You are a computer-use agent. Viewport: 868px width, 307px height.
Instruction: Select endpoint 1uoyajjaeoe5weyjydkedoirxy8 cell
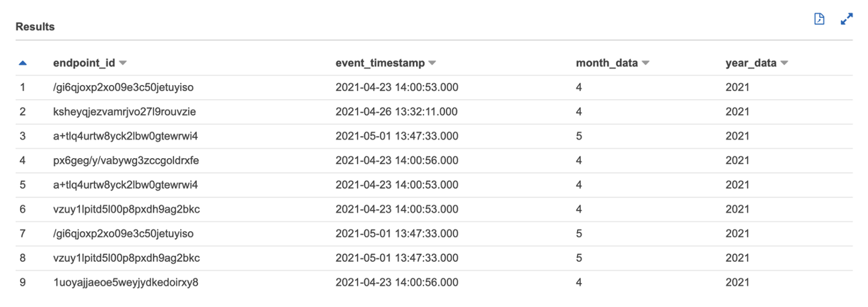[126, 282]
